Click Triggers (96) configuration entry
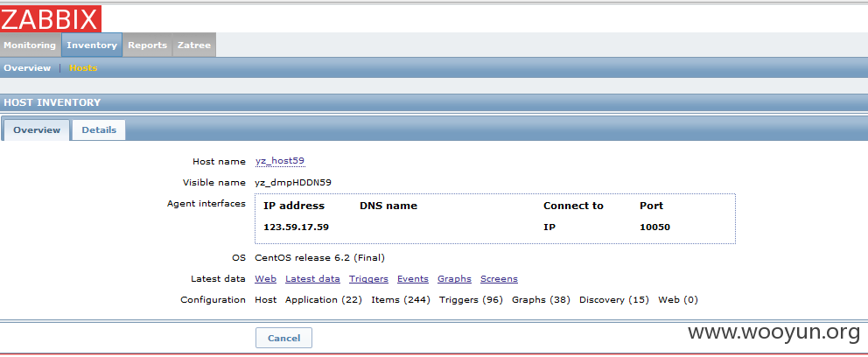Viewport: 868px width, 357px height. [x=471, y=300]
